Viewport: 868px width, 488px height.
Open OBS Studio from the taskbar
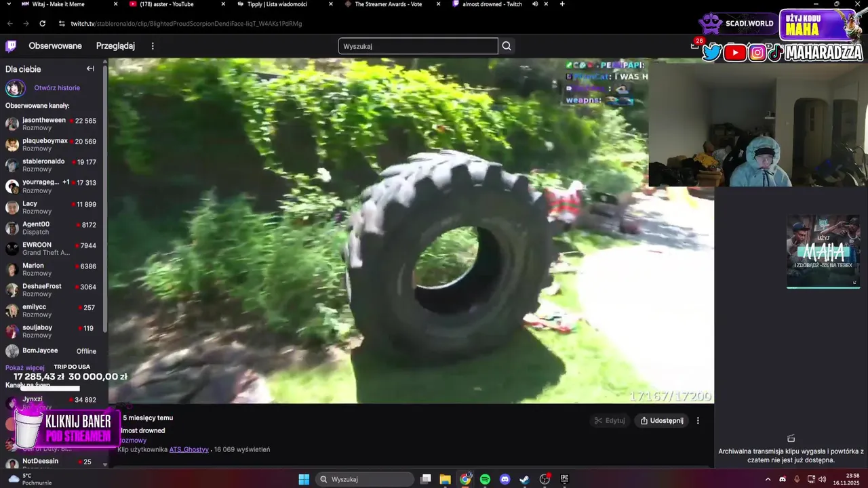(x=545, y=479)
